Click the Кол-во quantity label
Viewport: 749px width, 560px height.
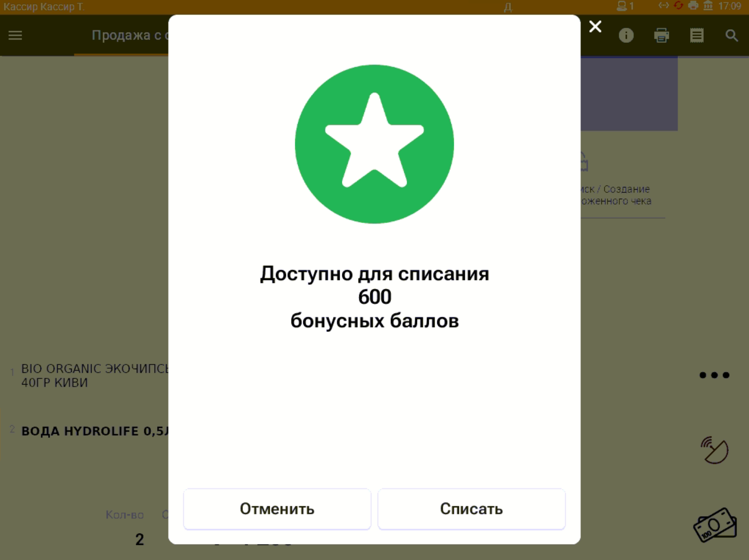(x=125, y=515)
